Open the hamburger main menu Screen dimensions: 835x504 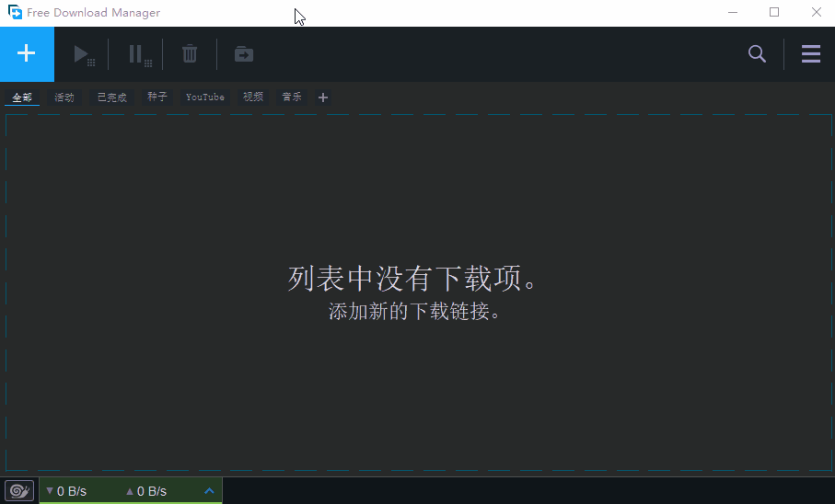tap(810, 53)
